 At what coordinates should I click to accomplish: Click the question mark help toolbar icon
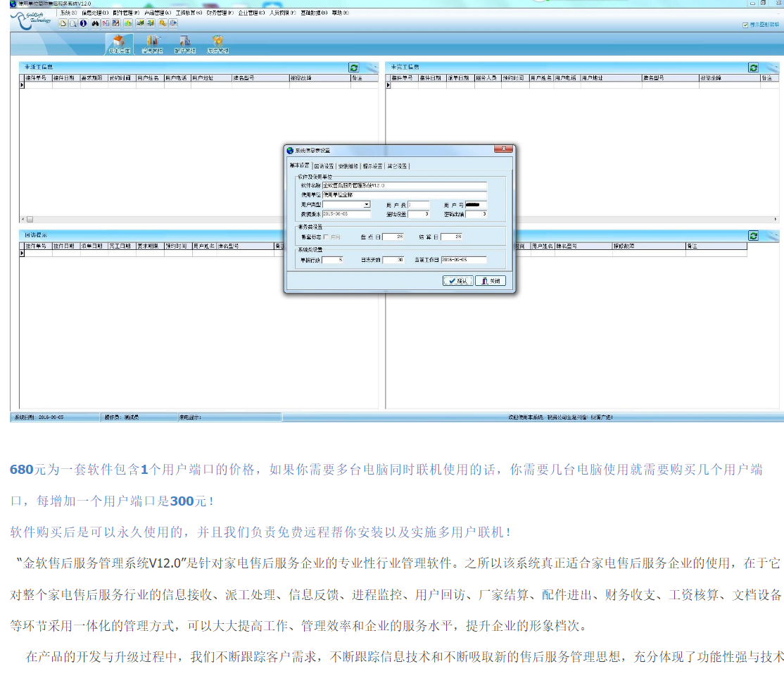click(106, 23)
